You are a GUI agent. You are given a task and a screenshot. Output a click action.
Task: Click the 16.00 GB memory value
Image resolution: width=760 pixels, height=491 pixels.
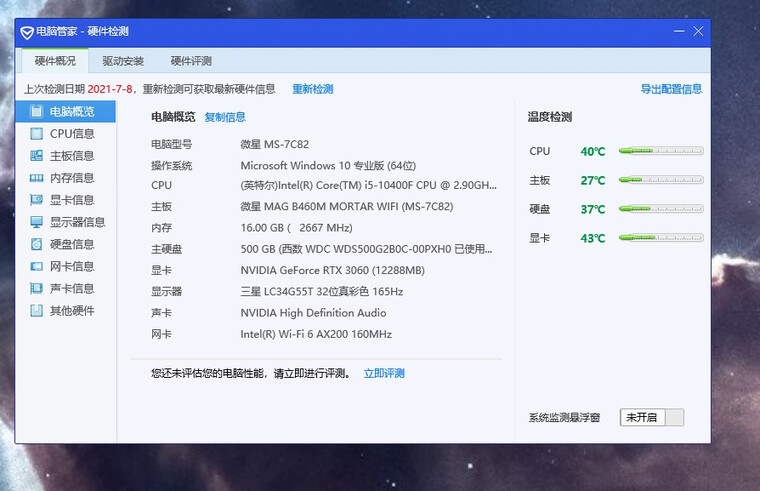pyautogui.click(x=297, y=228)
